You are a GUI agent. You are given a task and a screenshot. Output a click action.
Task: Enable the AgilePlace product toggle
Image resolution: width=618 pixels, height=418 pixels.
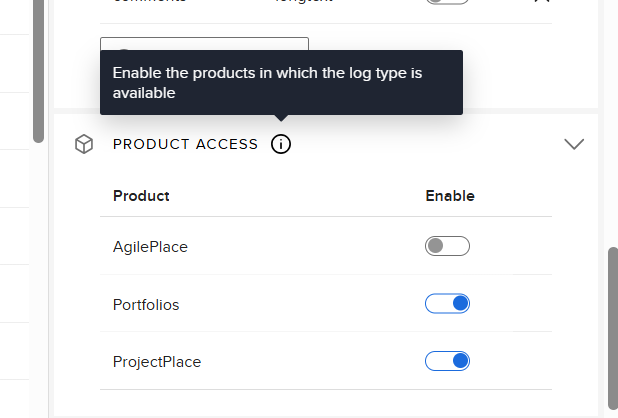[447, 246]
